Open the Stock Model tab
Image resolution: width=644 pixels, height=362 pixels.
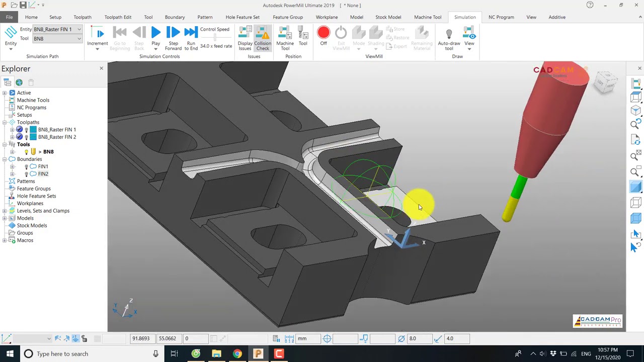pos(388,17)
